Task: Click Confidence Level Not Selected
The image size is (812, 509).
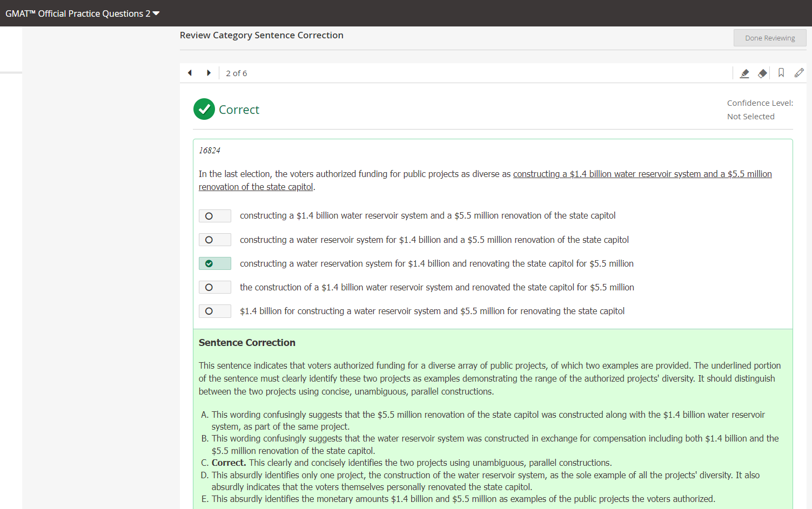Action: tap(750, 117)
